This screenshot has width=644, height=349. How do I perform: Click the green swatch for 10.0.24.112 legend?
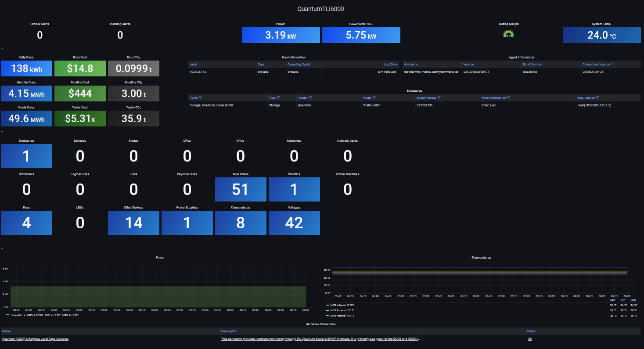(x=7, y=315)
